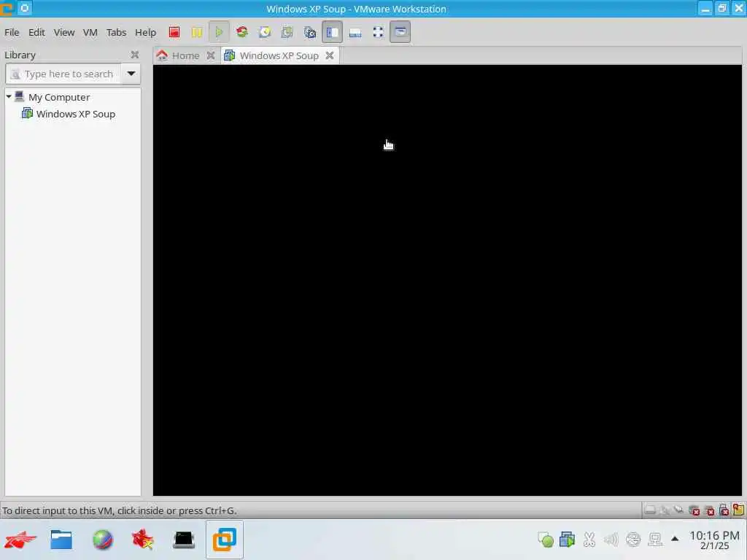Revert to snapshot using the toolbar icon
Image resolution: width=747 pixels, height=560 pixels.
pyautogui.click(x=287, y=32)
